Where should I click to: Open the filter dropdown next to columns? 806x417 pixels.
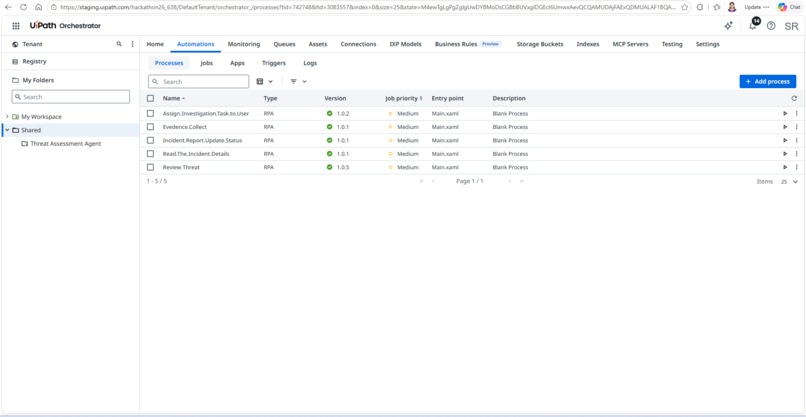point(299,81)
